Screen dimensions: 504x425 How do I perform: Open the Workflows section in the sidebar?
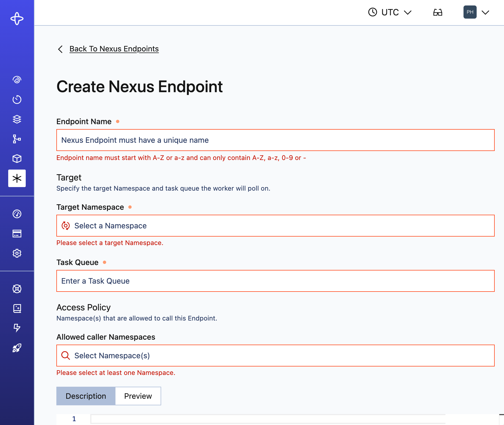tap(17, 79)
